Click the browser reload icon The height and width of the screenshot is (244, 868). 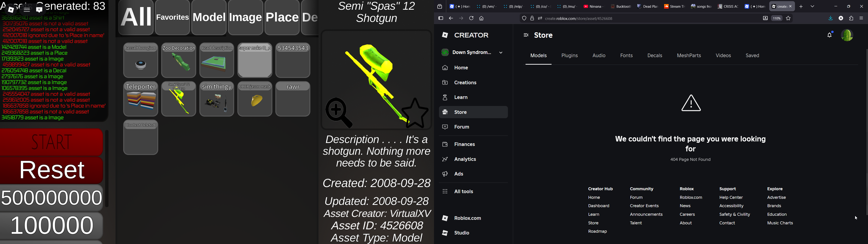[471, 19]
